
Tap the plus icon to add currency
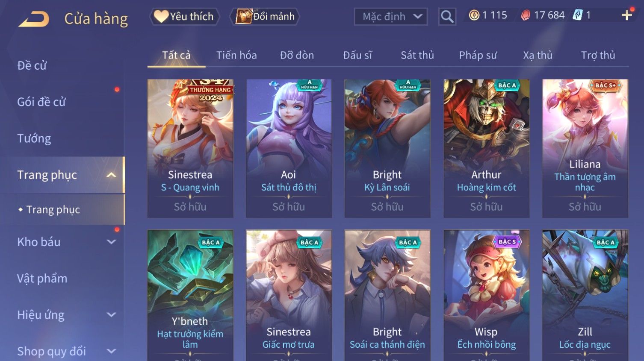click(627, 15)
